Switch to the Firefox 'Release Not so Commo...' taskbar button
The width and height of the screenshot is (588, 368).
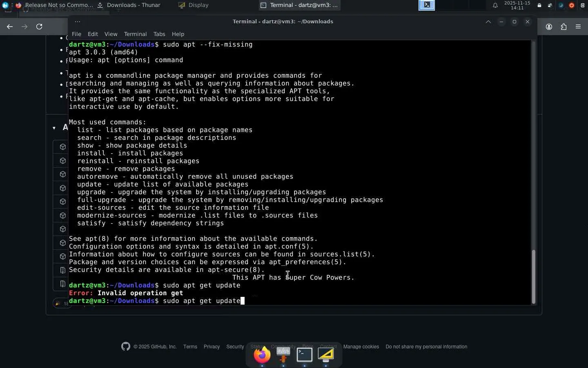(x=54, y=5)
